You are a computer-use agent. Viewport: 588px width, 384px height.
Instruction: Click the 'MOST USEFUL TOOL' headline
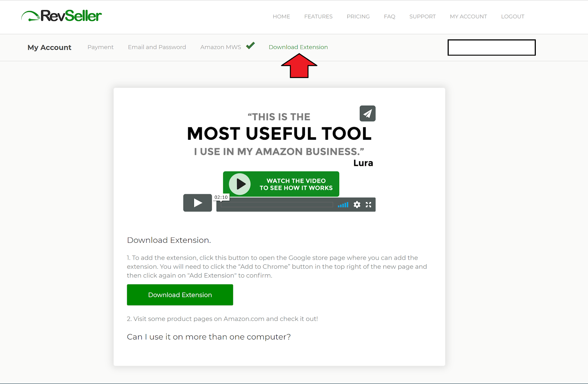pyautogui.click(x=279, y=134)
